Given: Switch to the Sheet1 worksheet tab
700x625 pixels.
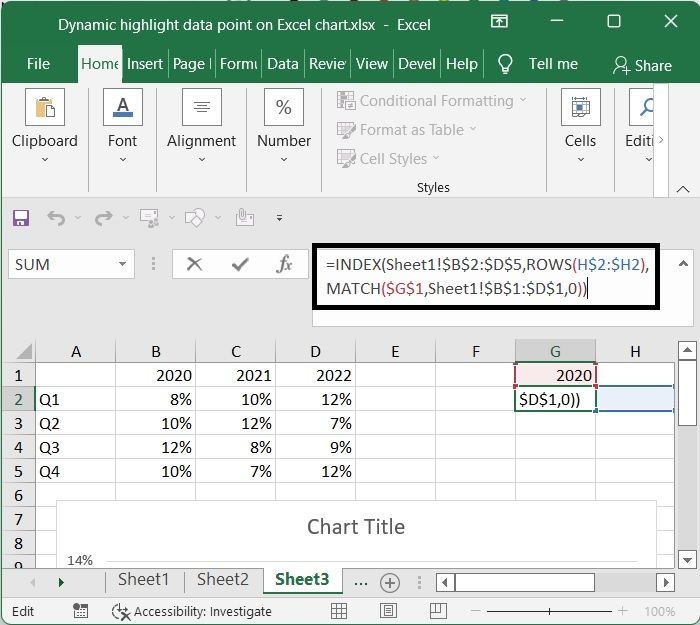Looking at the screenshot, I should (x=143, y=580).
